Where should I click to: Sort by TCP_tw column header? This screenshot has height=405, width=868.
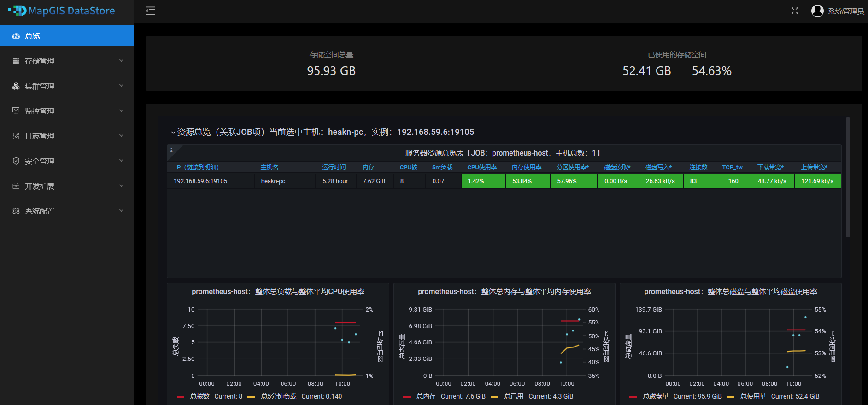click(732, 168)
